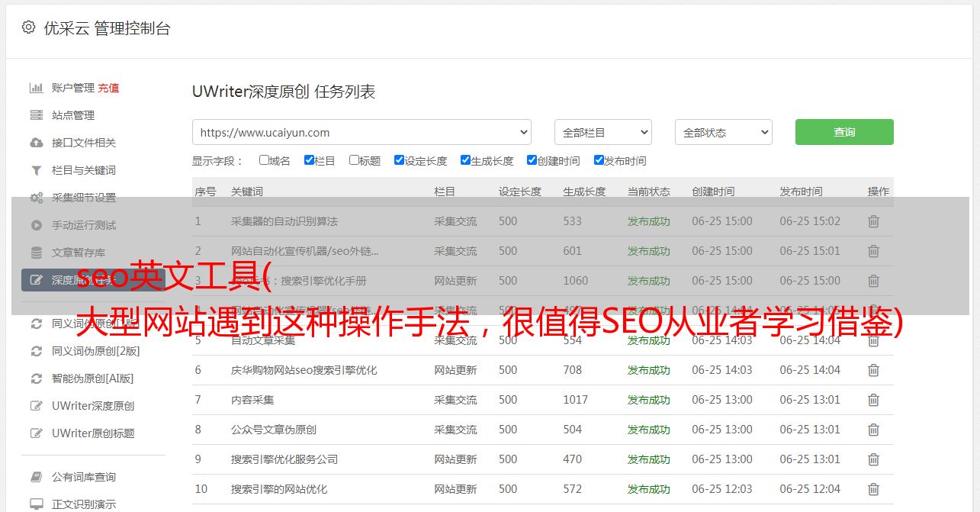This screenshot has width=980, height=512.
Task: Click 发布成功 status in row 10
Action: pyautogui.click(x=649, y=489)
